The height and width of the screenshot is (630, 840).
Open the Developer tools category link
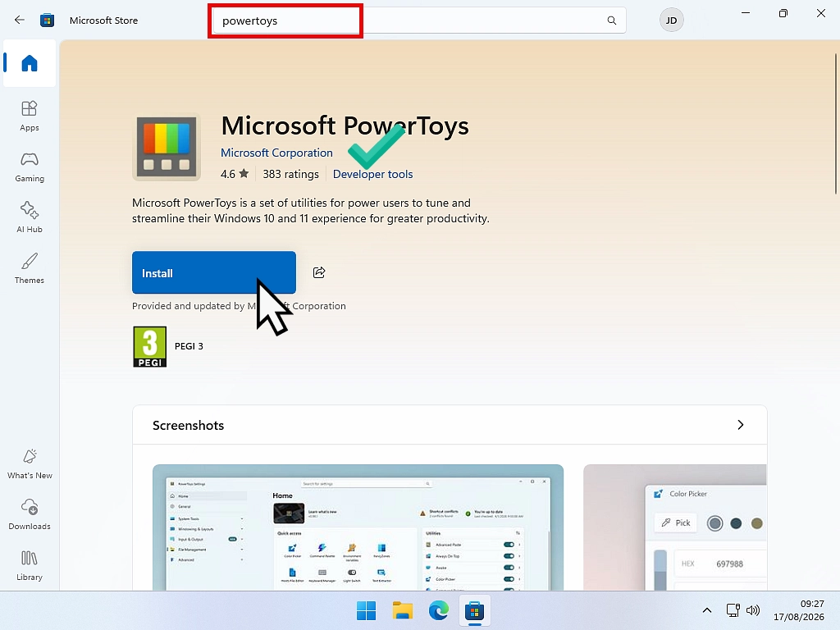click(373, 174)
